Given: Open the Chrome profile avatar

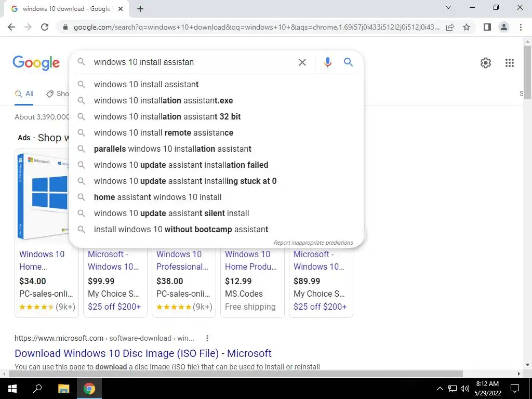Looking at the screenshot, I should click(x=504, y=27).
